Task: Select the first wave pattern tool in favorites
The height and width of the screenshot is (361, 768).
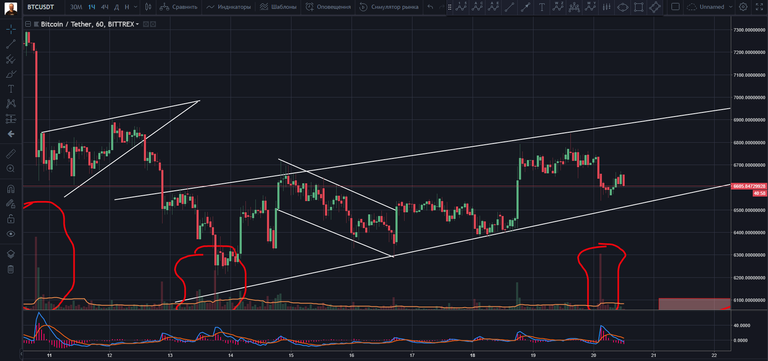Action: click(460, 7)
